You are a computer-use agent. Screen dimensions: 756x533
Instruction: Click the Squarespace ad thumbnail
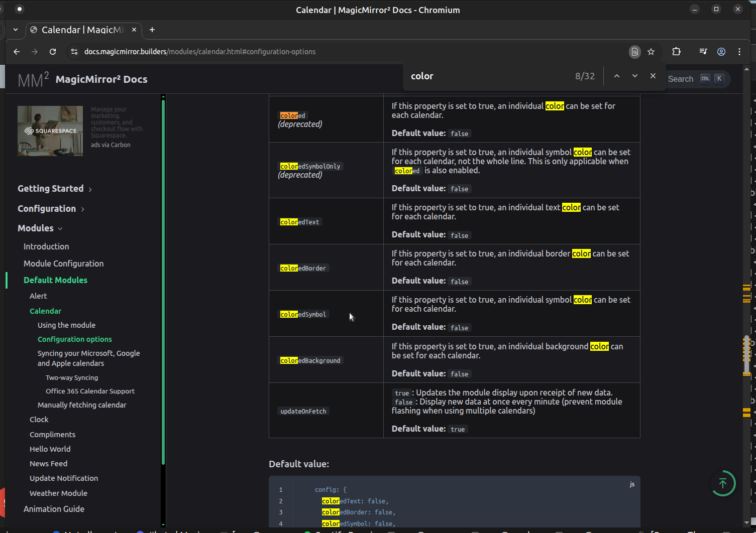click(x=50, y=130)
